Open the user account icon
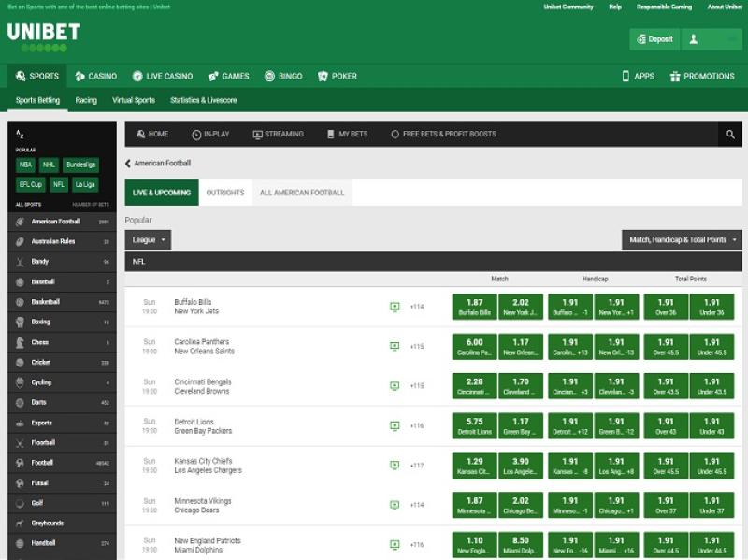Viewport: 748px width, 560px height. coord(694,39)
